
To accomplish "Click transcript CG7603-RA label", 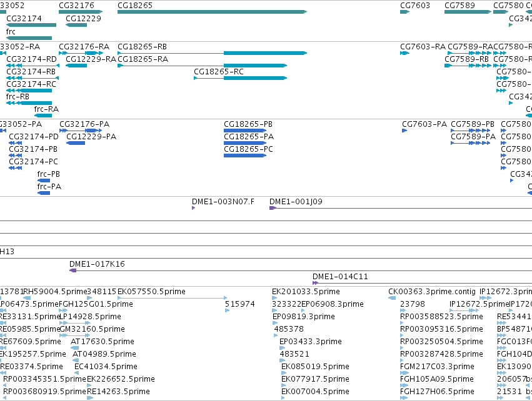I will pyautogui.click(x=423, y=46).
